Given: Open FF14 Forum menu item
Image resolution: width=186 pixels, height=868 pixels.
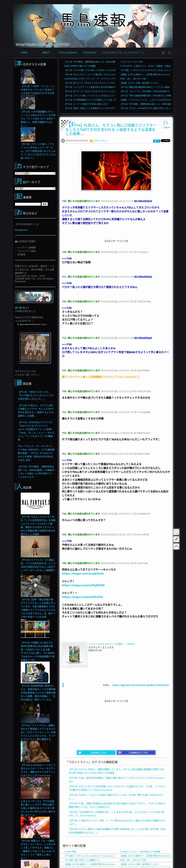Looking at the screenshot, I should pyautogui.click(x=90, y=53).
